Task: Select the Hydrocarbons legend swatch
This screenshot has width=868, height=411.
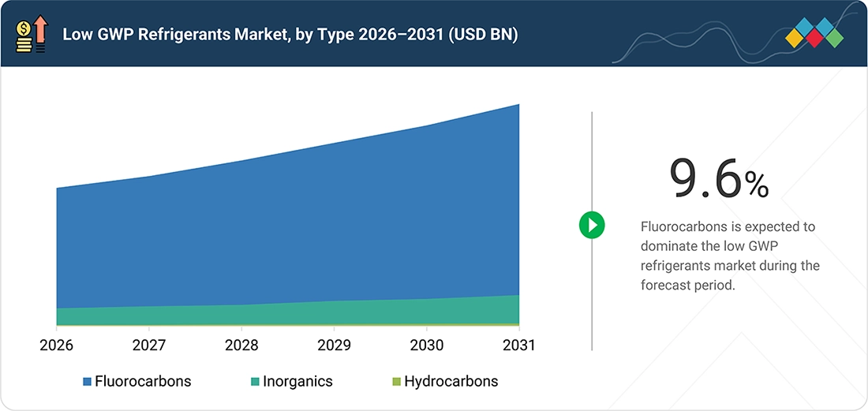Action: [396, 382]
